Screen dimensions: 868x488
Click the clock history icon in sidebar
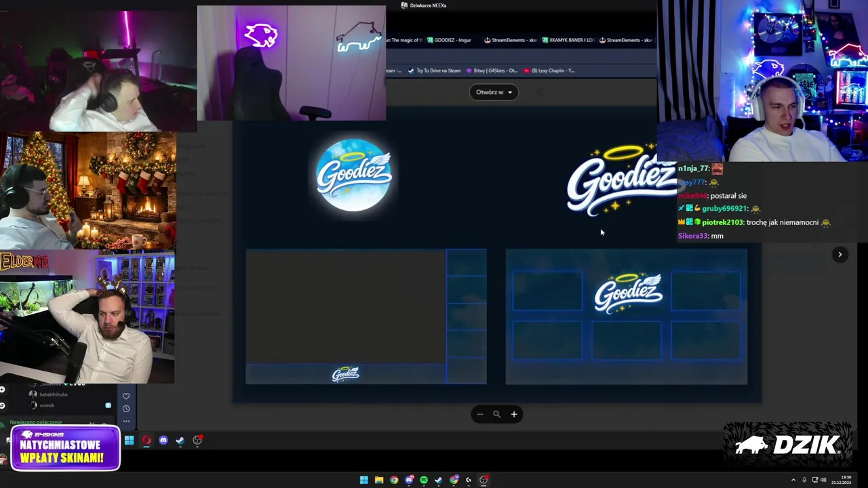coord(126,409)
